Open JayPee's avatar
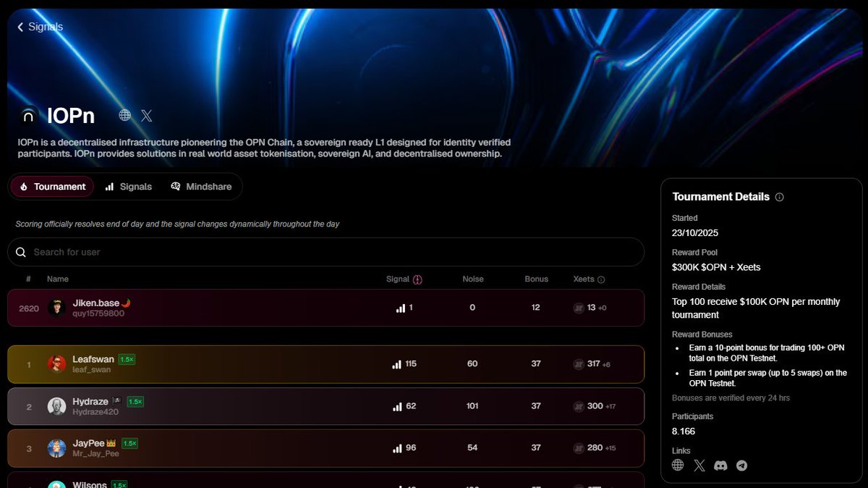This screenshot has height=488, width=868. click(57, 448)
